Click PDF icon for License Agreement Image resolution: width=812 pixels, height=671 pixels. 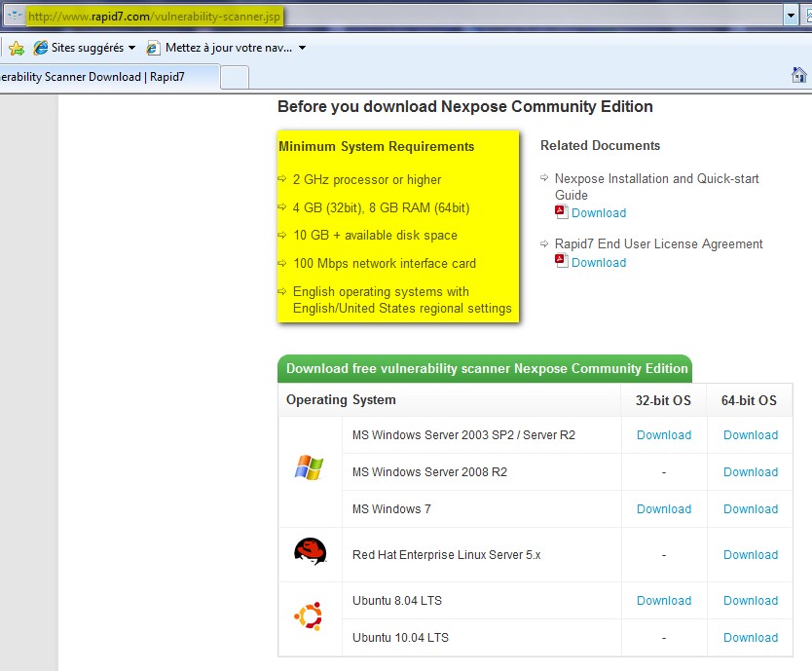pos(562,261)
